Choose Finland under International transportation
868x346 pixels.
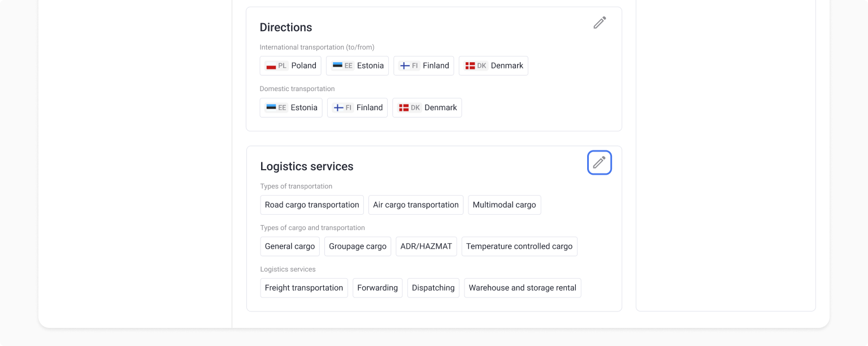click(x=424, y=66)
